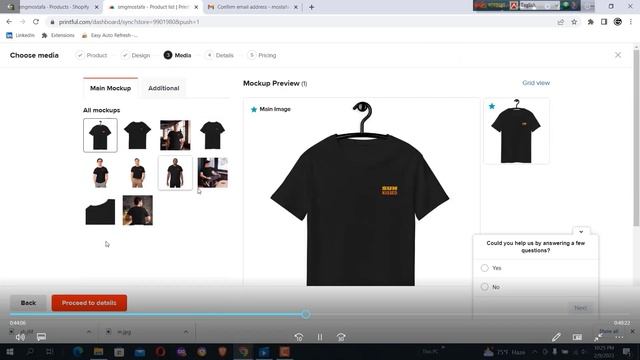This screenshot has width=640, height=360.
Task: Go to the Pricing step
Action: coord(262,55)
